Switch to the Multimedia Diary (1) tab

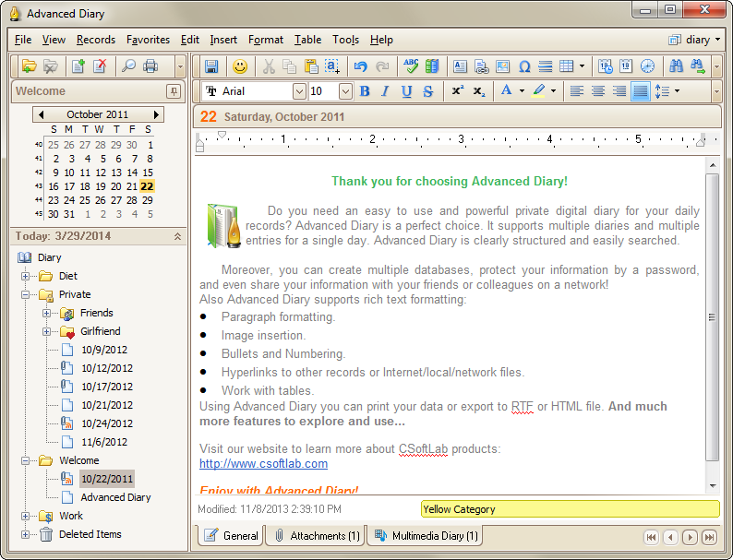click(426, 535)
